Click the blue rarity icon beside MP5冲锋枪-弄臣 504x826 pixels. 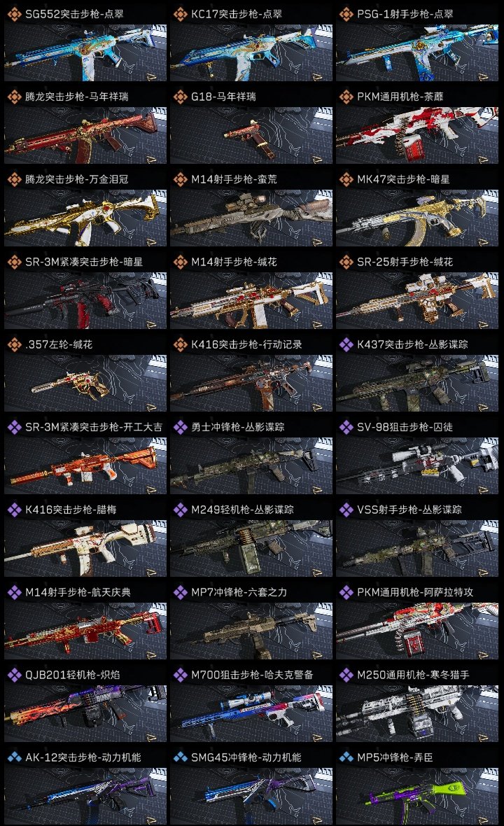(x=346, y=757)
